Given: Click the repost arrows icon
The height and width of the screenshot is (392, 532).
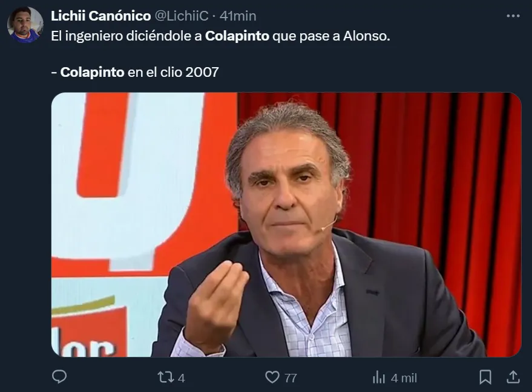Looking at the screenshot, I should (x=166, y=377).
